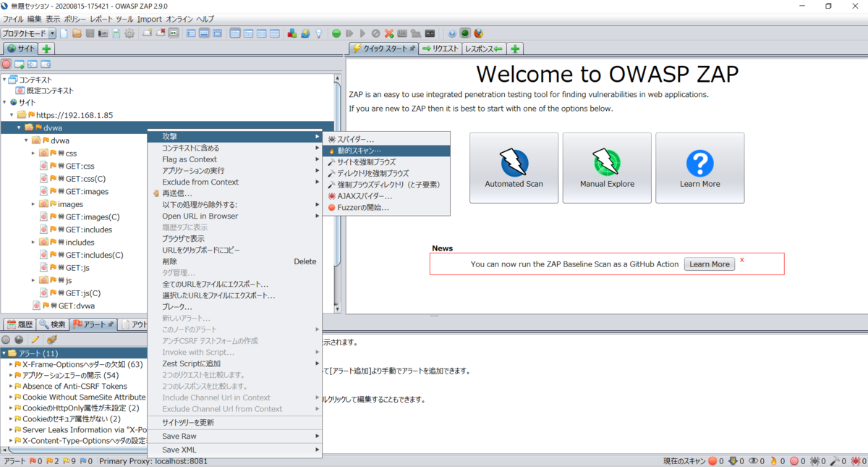Click the eye passive scan status icon
The height and width of the screenshot is (467, 868).
pyautogui.click(x=753, y=460)
